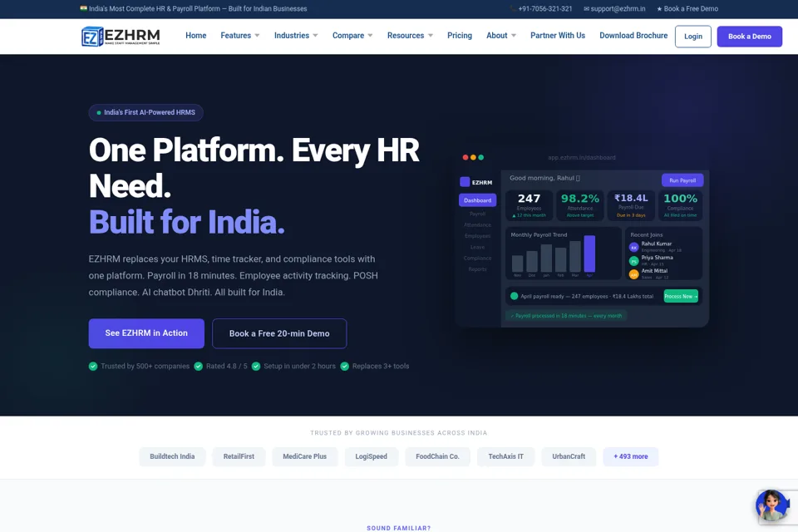Viewport: 798px width, 532px height.
Task: Click the yellow window dot in mockup
Action: point(473,157)
